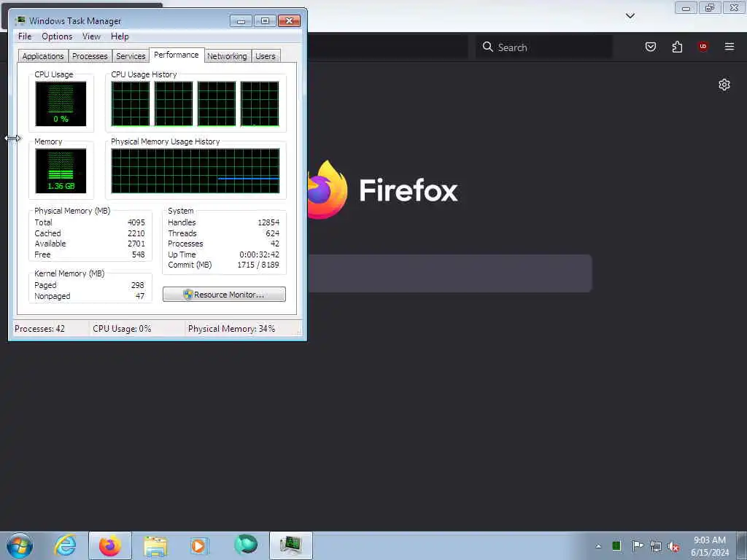Switch to the Processes tab

point(90,56)
